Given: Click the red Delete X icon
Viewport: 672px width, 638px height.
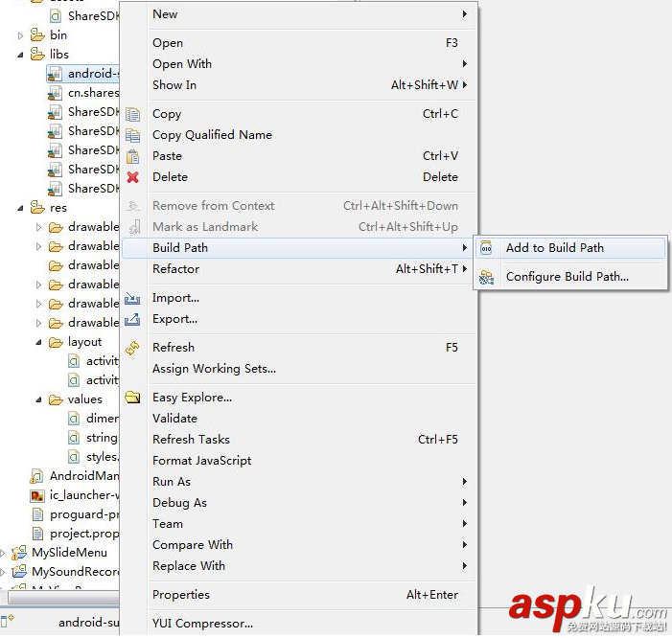Looking at the screenshot, I should coord(132,177).
